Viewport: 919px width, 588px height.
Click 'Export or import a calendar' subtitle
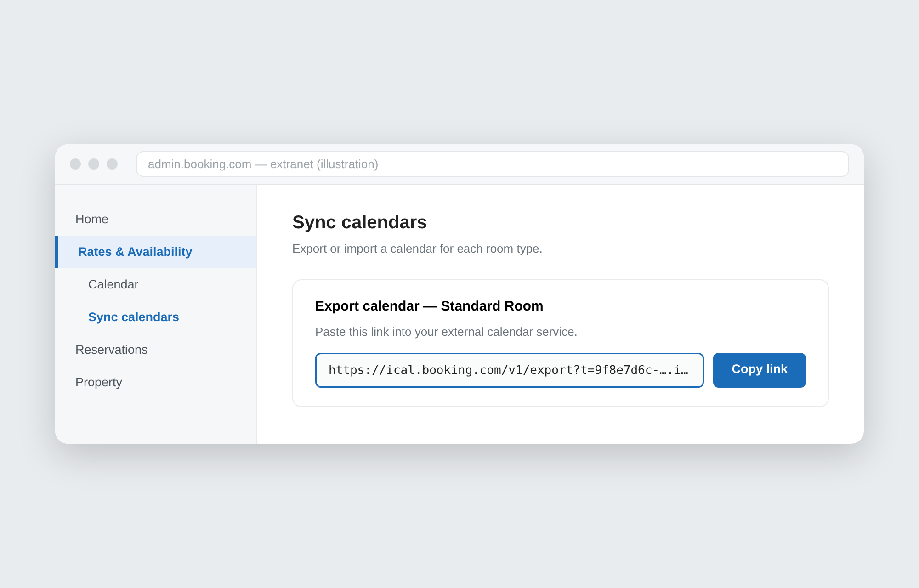pos(417,249)
